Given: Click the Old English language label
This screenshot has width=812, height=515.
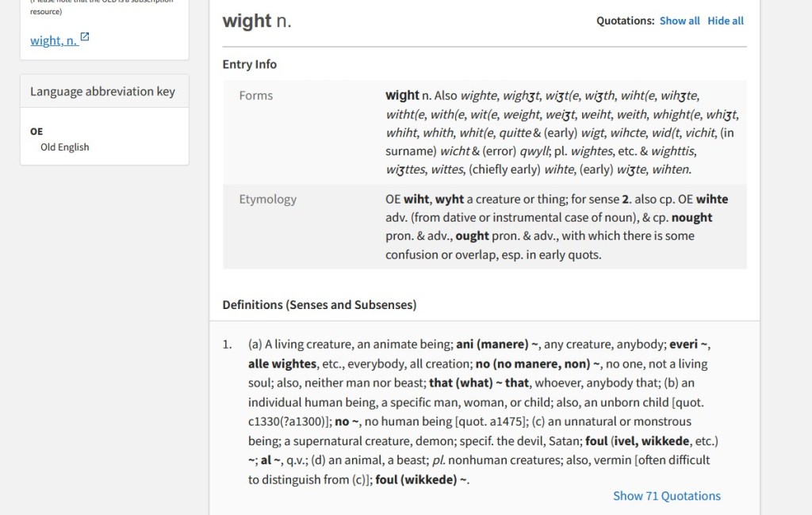Looking at the screenshot, I should pos(65,147).
